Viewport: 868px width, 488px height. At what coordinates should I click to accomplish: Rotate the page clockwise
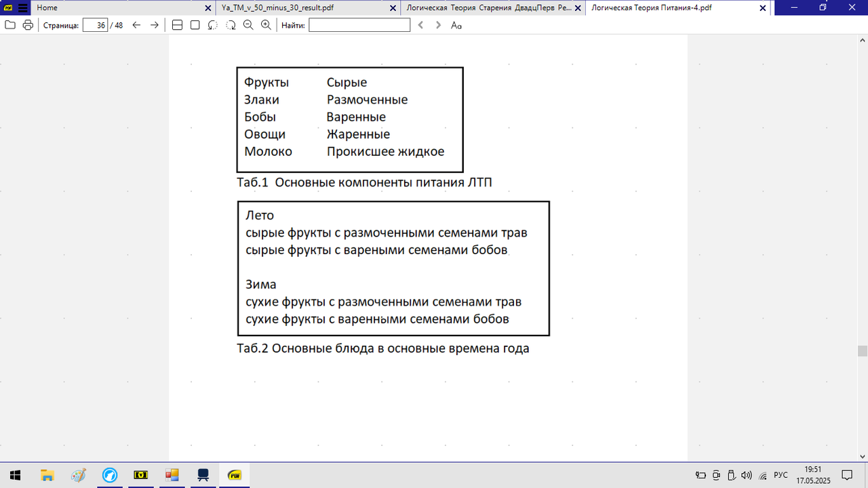pyautogui.click(x=231, y=25)
